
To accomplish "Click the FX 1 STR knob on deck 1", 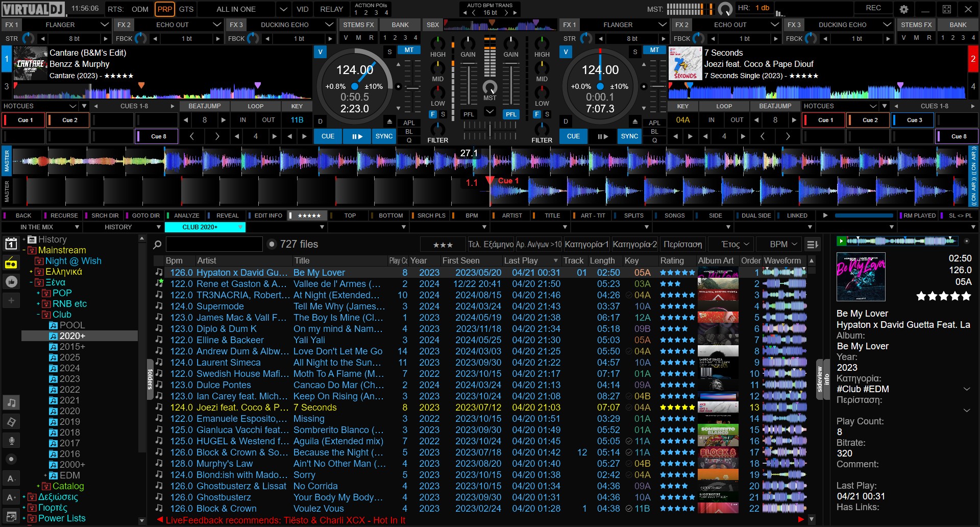I will (29, 38).
